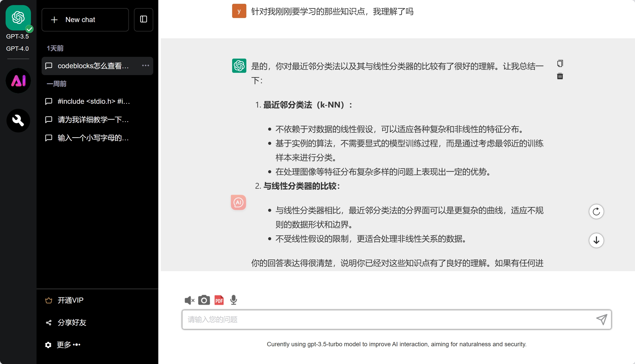The width and height of the screenshot is (635, 364).
Task: Activate the microphone voice input
Action: [233, 300]
